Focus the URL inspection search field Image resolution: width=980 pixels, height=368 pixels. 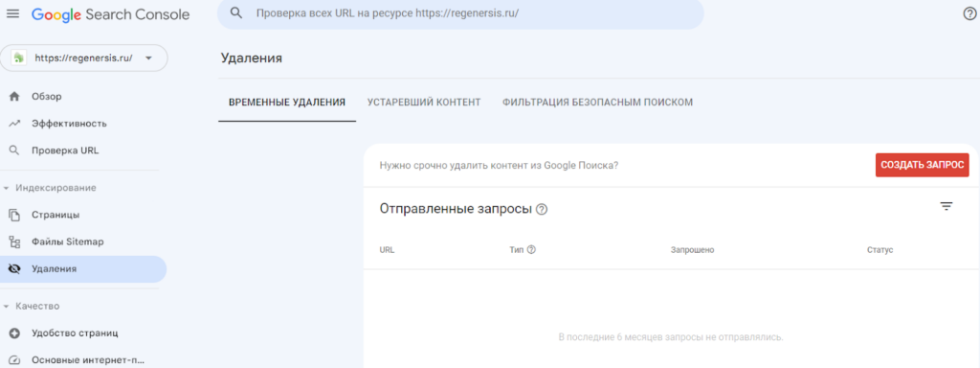pos(460,13)
